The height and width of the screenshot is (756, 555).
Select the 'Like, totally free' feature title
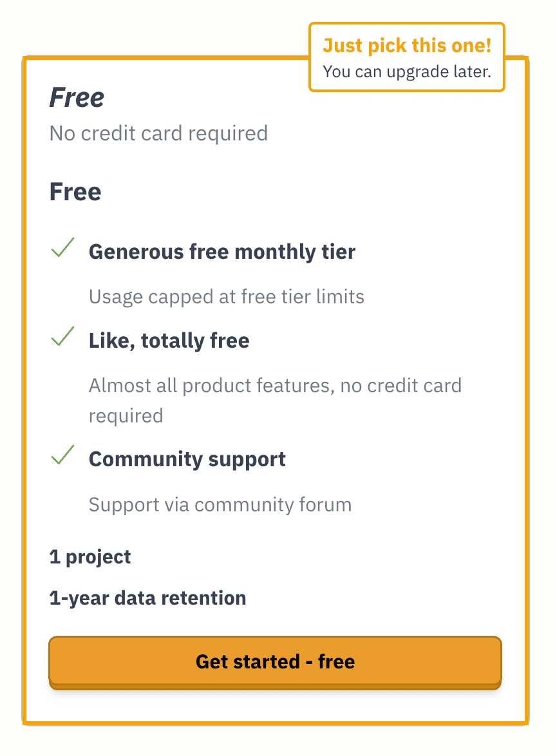[x=169, y=340]
